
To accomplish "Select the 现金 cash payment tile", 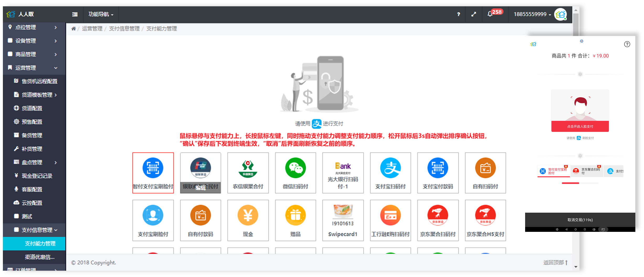I will [x=248, y=220].
